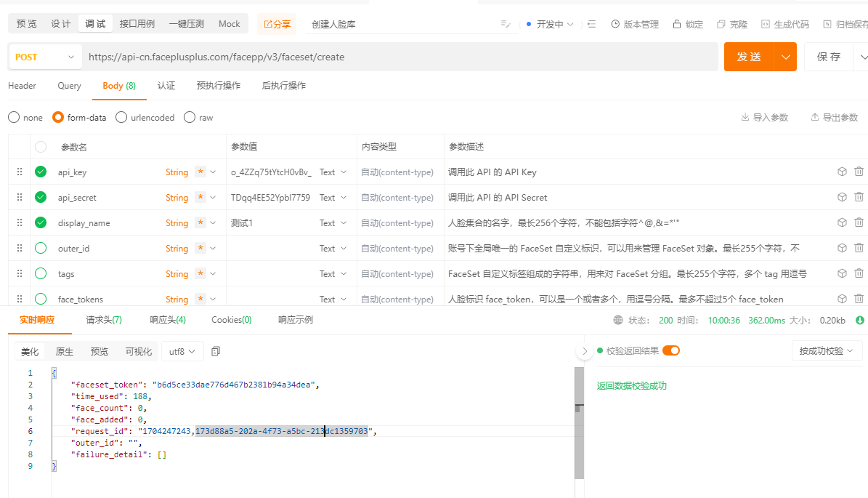Switch to the Header tab
This screenshot has height=498, width=868.
tap(22, 86)
